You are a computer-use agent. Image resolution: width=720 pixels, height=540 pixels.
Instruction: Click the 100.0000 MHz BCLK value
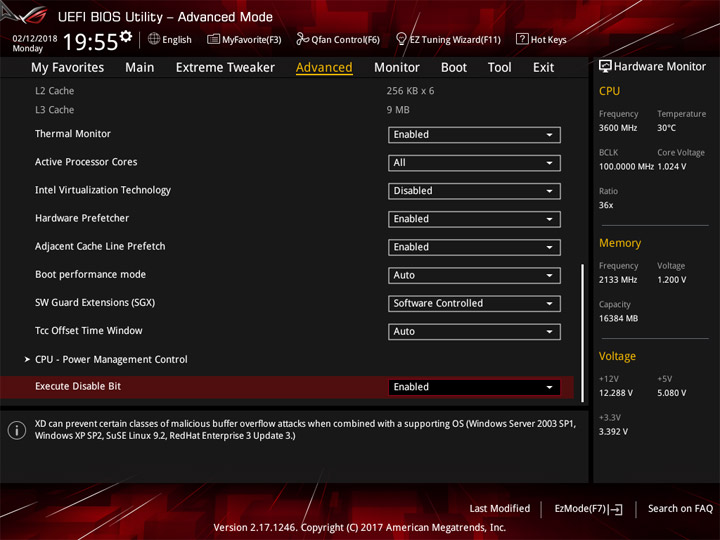pyautogui.click(x=626, y=167)
